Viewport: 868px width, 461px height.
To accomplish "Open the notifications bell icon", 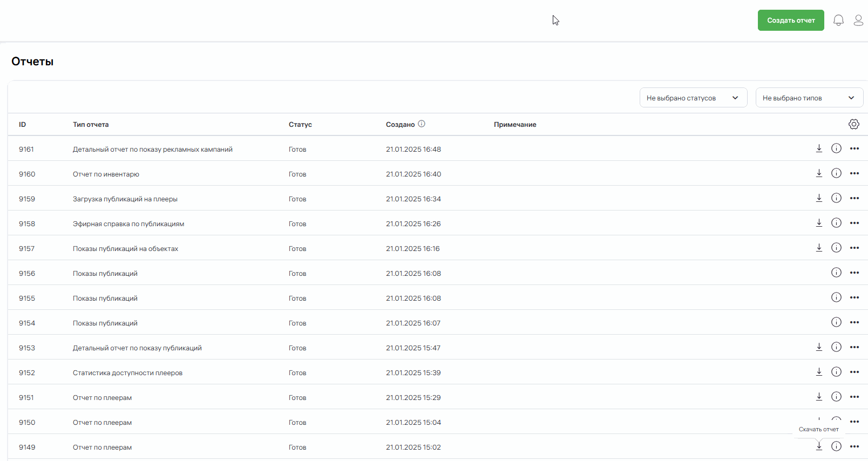I will pyautogui.click(x=838, y=21).
